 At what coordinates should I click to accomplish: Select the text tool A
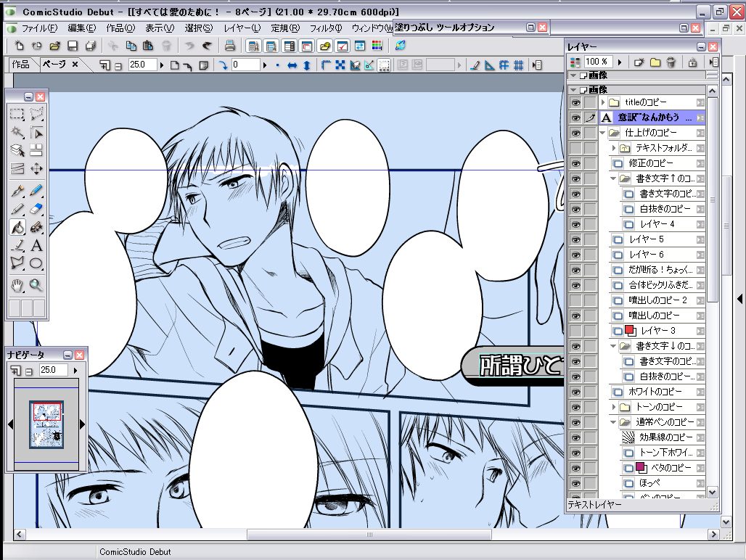click(x=36, y=246)
